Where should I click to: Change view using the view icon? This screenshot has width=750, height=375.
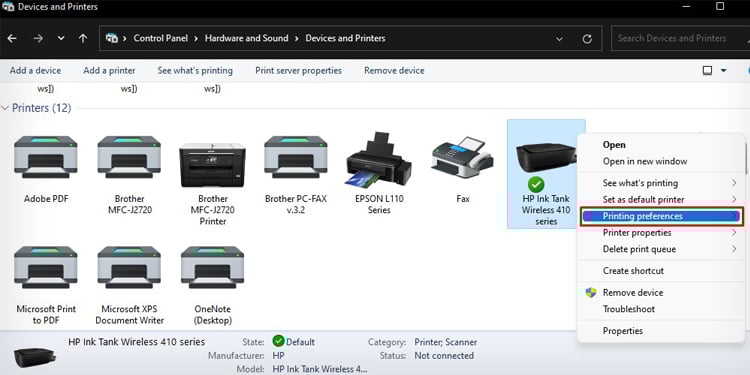point(707,70)
